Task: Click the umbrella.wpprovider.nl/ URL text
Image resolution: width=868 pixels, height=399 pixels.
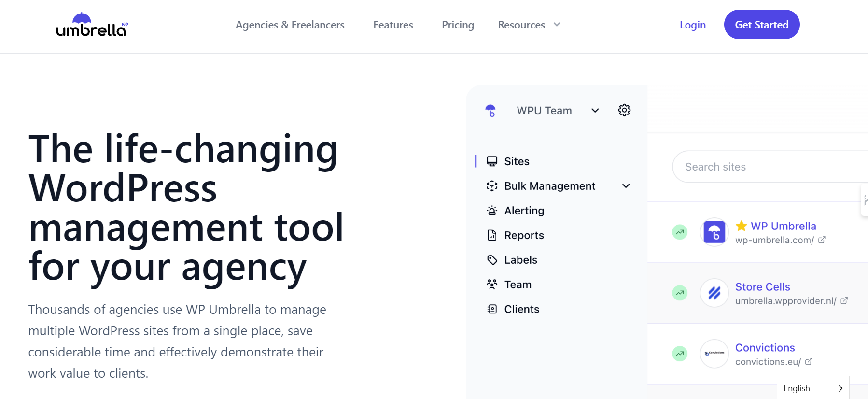Action: 786,301
